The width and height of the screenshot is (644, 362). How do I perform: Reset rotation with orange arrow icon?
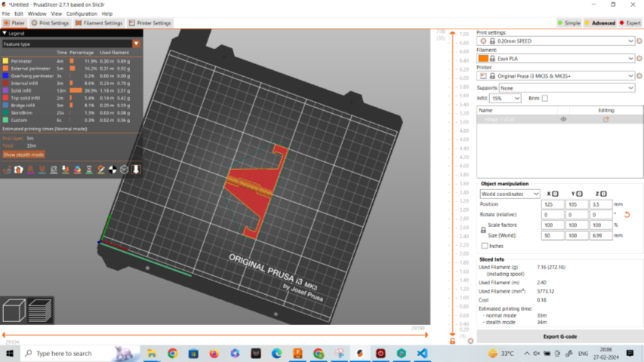click(627, 215)
